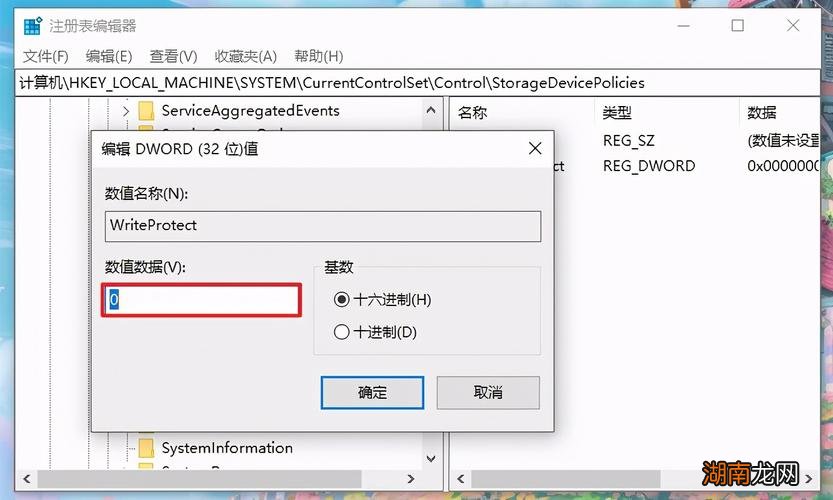833x500 pixels.
Task: Select the ServiceAggregatedEvents folder icon
Action: 146,111
